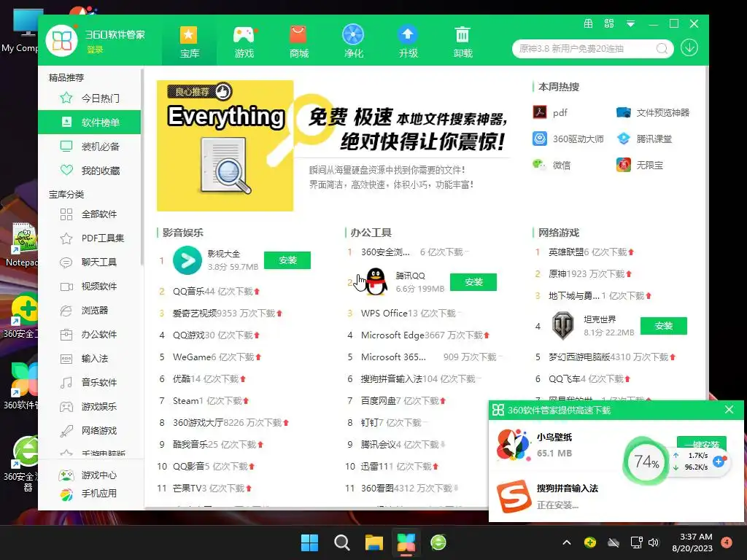Click the 360 browser taskbar icon
Screen dimensions: 747x560
pos(438,542)
